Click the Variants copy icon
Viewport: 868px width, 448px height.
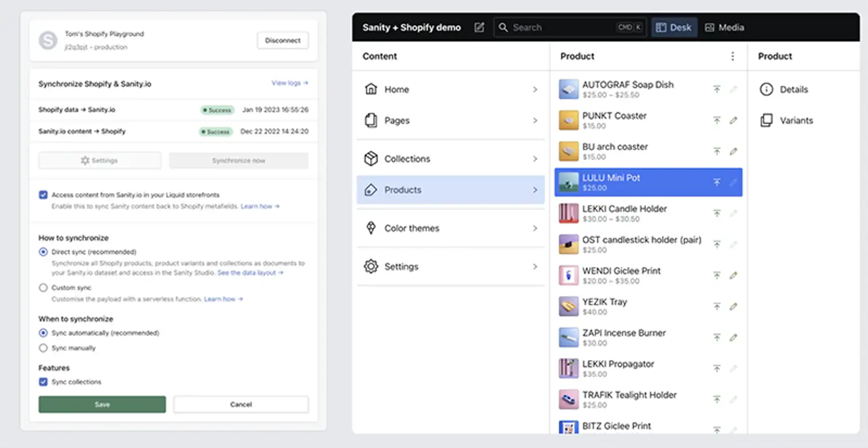tap(766, 120)
